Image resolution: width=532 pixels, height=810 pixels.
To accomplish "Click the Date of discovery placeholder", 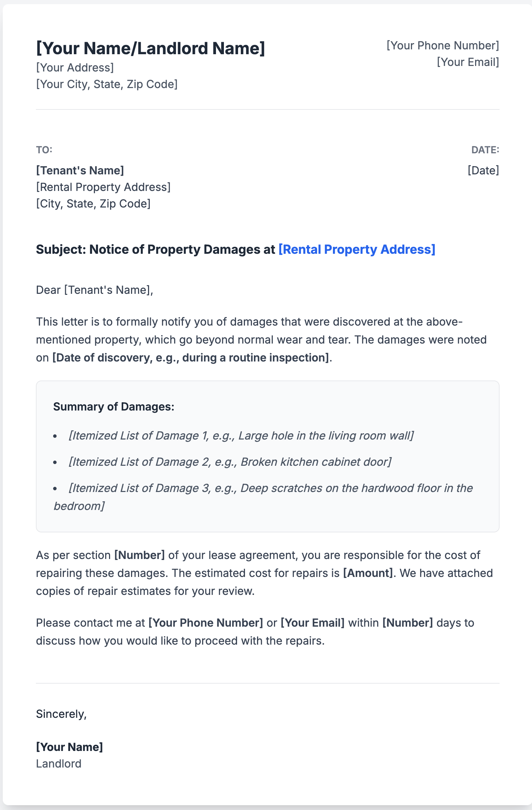I will (190, 358).
